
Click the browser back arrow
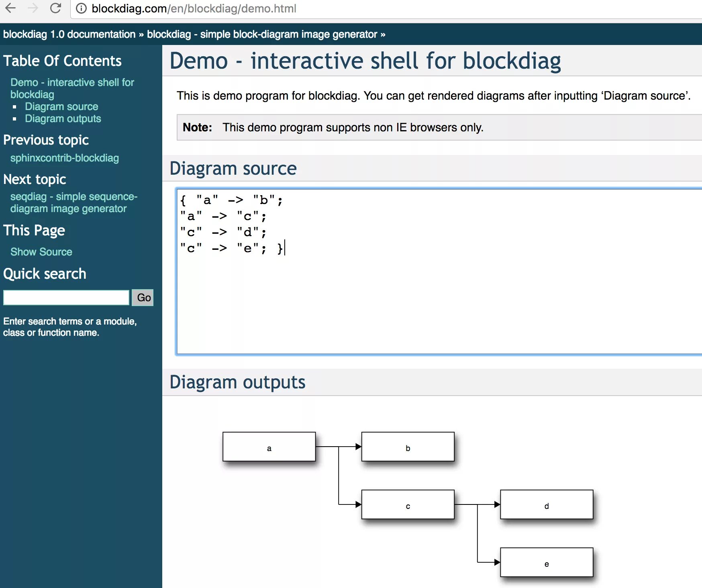point(10,8)
